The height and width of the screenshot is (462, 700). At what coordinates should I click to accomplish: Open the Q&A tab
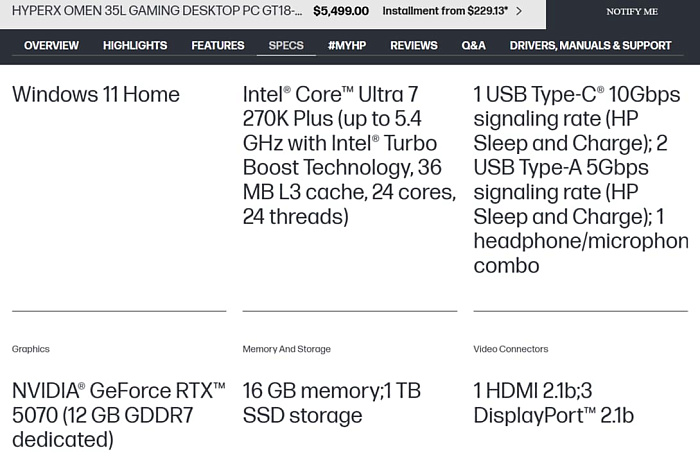[x=474, y=46]
